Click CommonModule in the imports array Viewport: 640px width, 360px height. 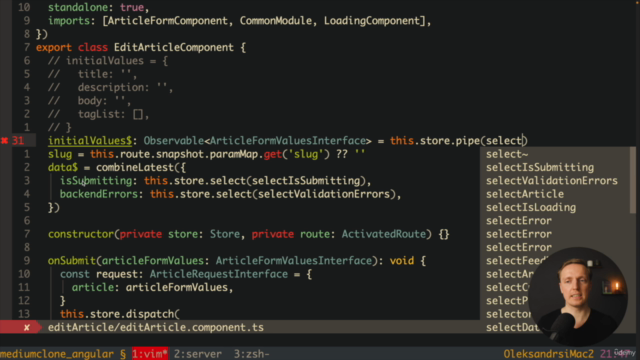pyautogui.click(x=276, y=21)
